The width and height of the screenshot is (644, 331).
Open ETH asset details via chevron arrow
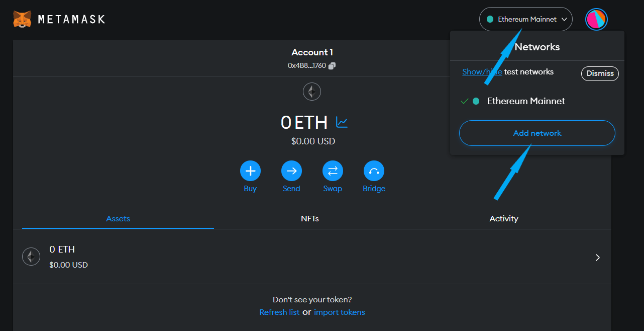[x=598, y=258]
